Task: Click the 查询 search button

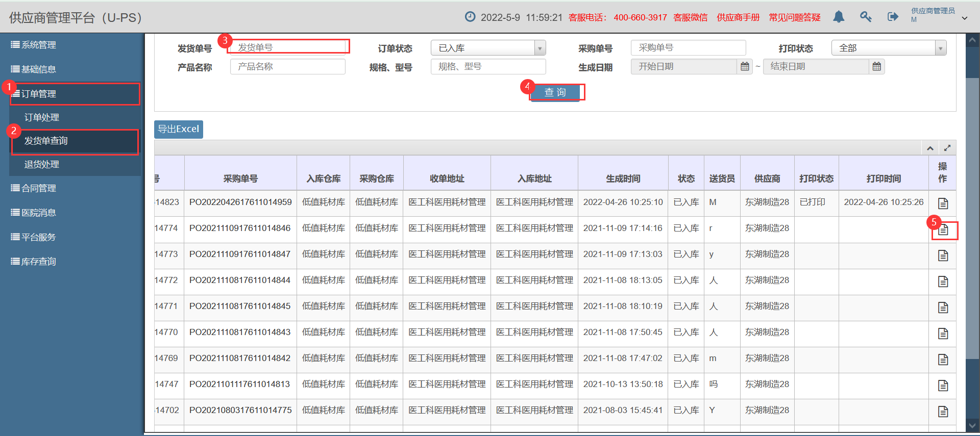Action: (x=555, y=92)
